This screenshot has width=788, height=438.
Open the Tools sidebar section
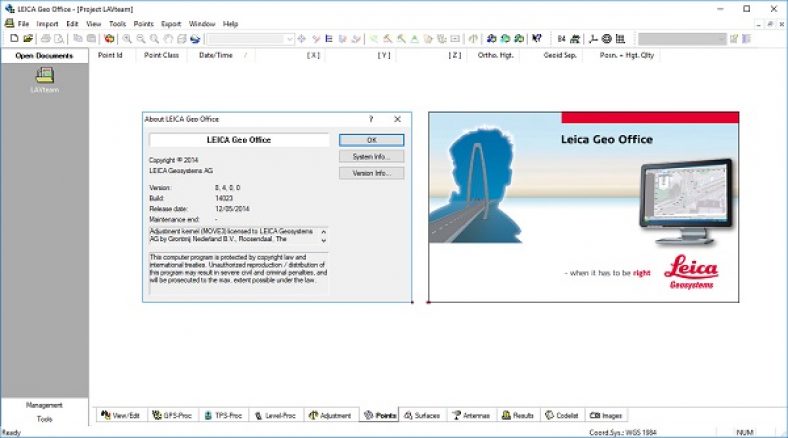tap(44, 419)
